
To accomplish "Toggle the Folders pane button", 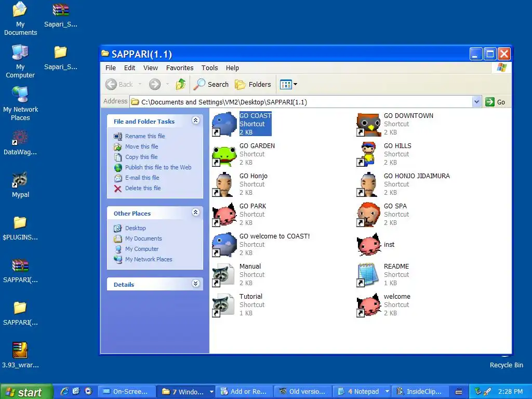I will 253,84.
